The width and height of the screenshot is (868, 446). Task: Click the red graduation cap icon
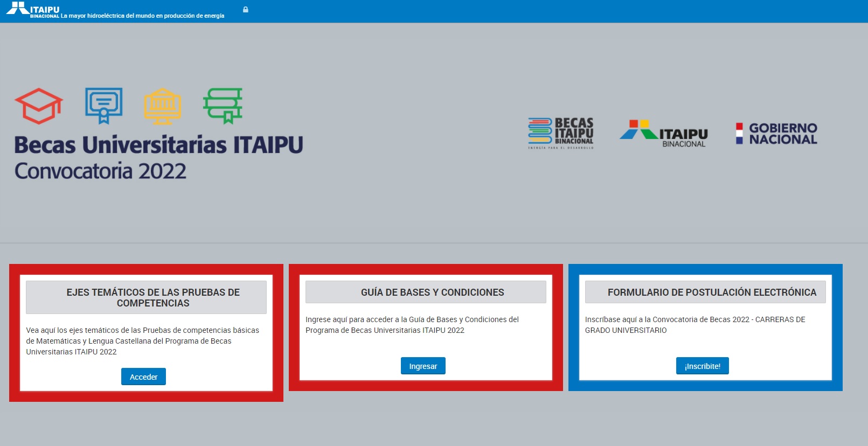coord(39,106)
